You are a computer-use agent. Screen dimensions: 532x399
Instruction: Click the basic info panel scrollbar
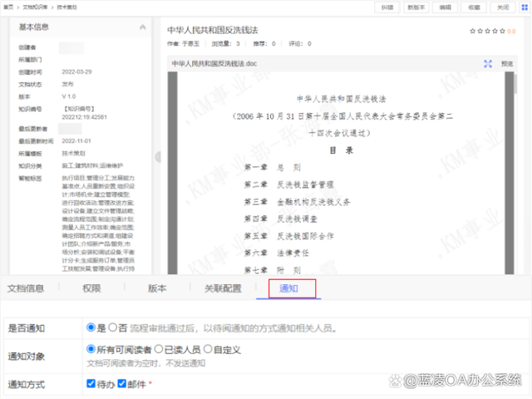[155, 150]
